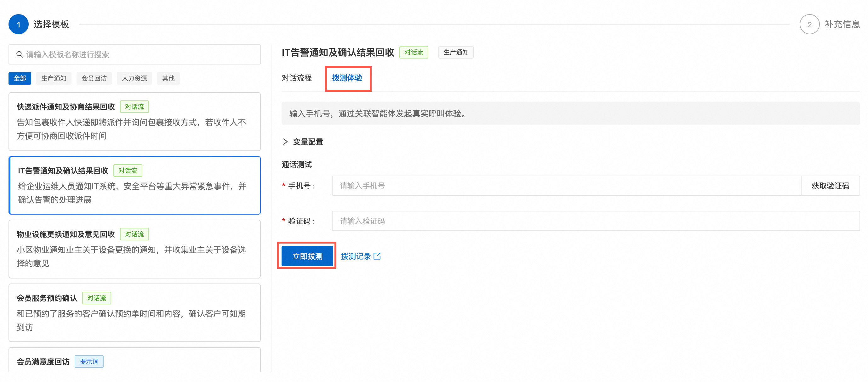Viewport: 868px width, 382px height.
Task: Click the 对话流 tag in the detail header
Action: point(414,52)
